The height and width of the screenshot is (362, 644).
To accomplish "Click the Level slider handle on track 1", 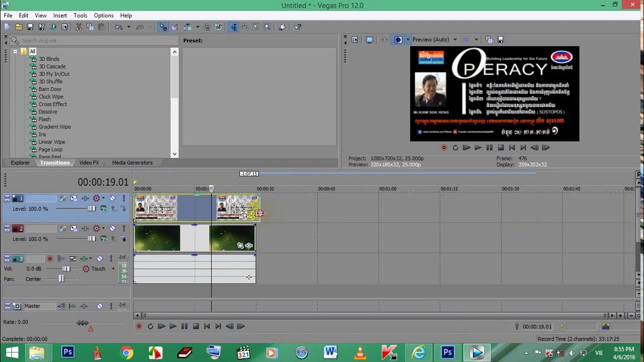I will [92, 209].
